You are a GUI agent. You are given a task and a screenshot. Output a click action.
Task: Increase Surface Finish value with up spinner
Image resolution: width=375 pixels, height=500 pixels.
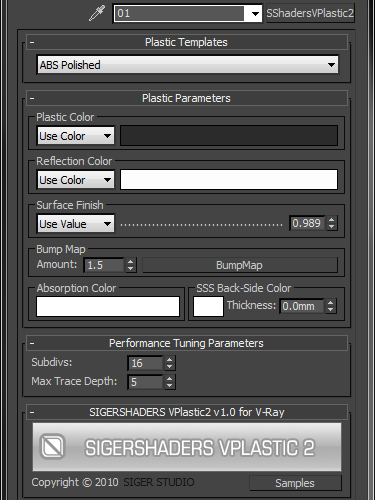(331, 220)
